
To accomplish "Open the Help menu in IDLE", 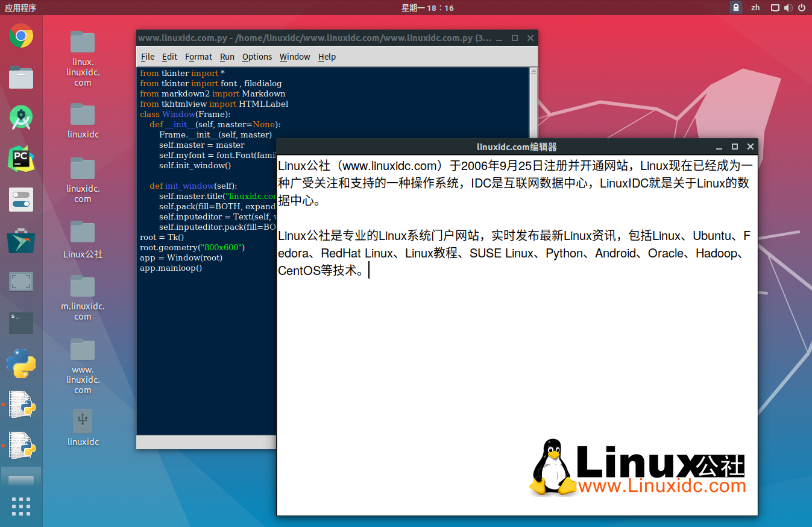I will pyautogui.click(x=327, y=57).
